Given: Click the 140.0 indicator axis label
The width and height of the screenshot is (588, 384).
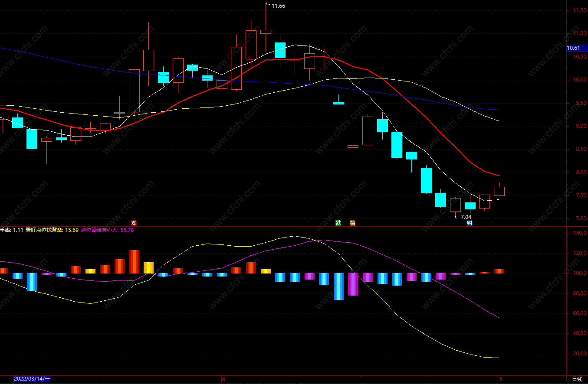Looking at the screenshot, I should [580, 233].
